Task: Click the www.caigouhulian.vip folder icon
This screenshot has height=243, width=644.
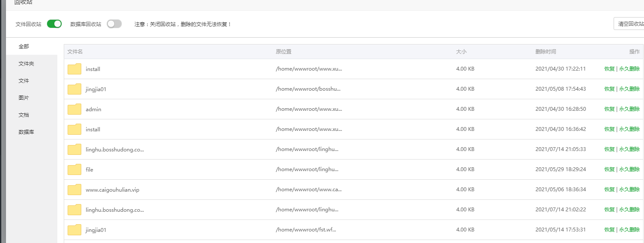Action: click(74, 190)
